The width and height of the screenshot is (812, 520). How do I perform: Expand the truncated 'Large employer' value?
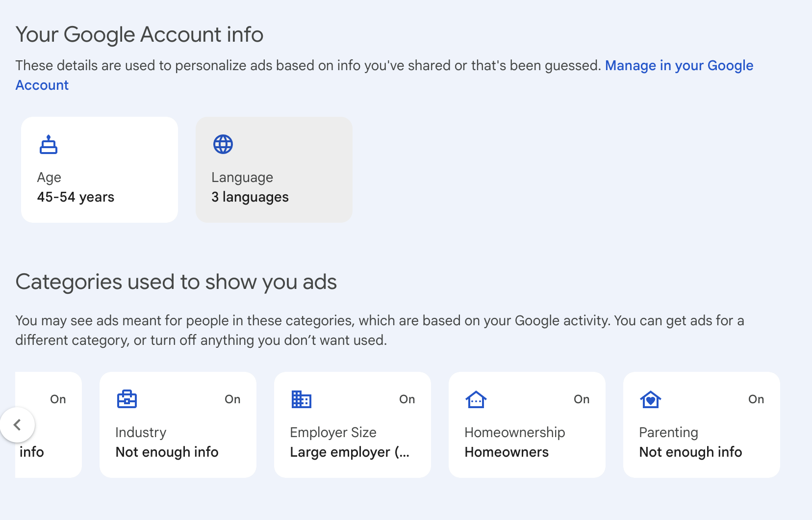point(349,452)
